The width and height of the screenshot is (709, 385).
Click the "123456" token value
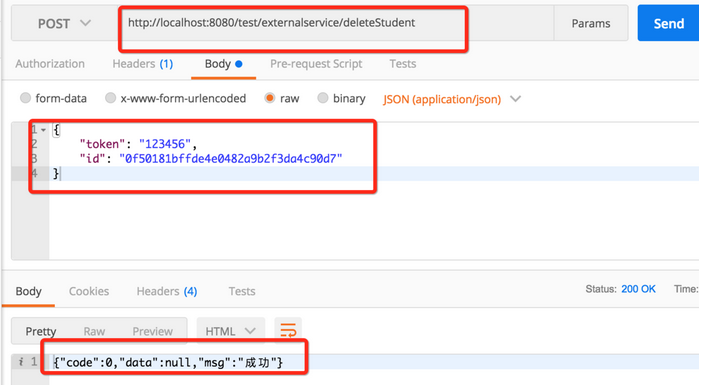(165, 144)
